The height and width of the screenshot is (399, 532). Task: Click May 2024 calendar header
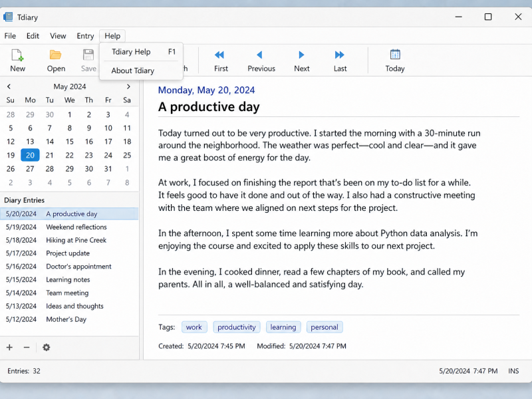(70, 86)
